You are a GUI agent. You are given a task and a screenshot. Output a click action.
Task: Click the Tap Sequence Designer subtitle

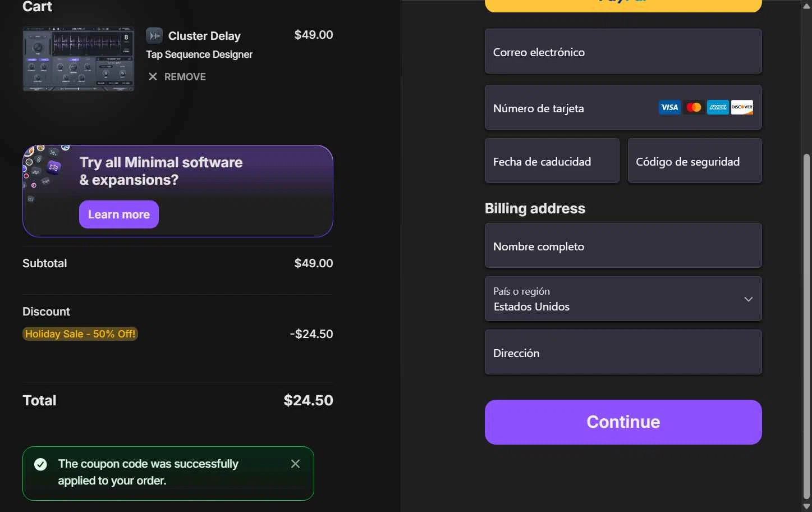coord(199,54)
